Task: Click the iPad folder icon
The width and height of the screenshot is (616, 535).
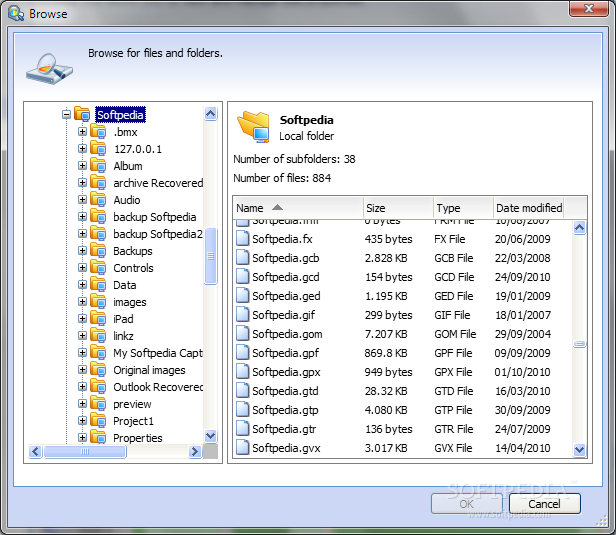Action: click(98, 319)
